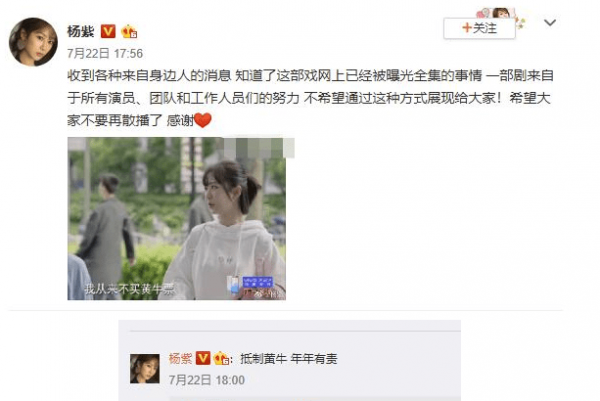Click the main post text body
The image size is (600, 401).
point(310,98)
